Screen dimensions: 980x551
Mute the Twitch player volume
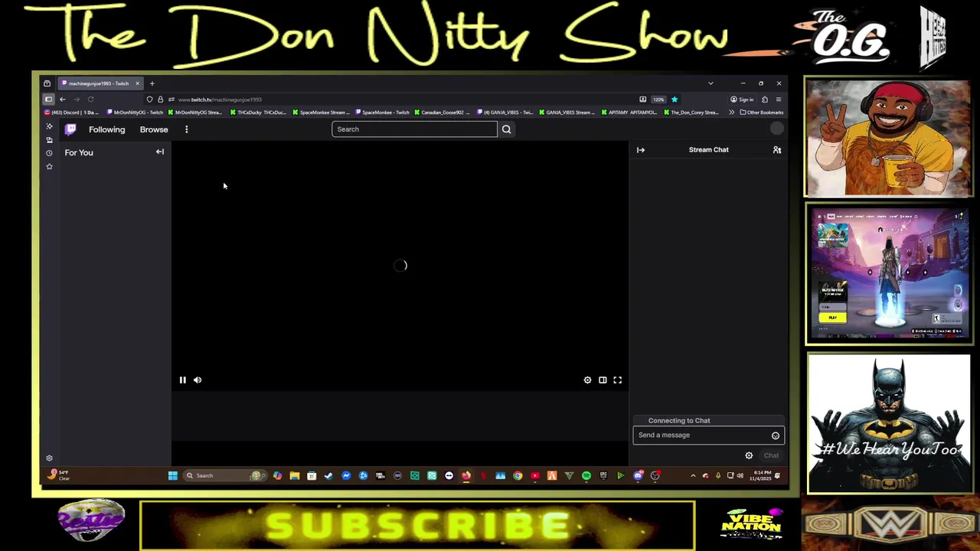pyautogui.click(x=198, y=380)
